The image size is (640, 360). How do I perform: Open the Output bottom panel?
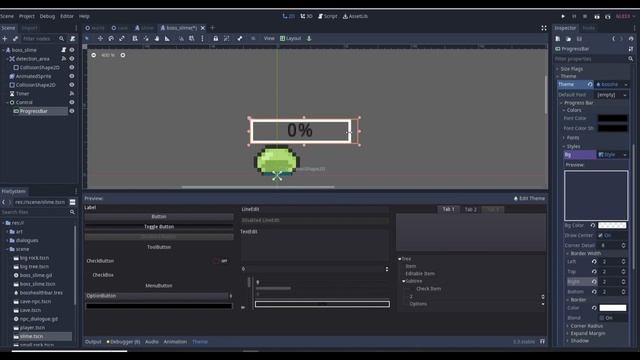(x=93, y=342)
